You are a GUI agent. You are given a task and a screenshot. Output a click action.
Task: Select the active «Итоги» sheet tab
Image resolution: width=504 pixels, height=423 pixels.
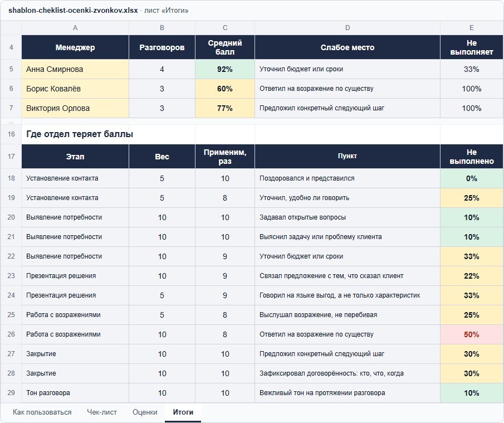(183, 412)
